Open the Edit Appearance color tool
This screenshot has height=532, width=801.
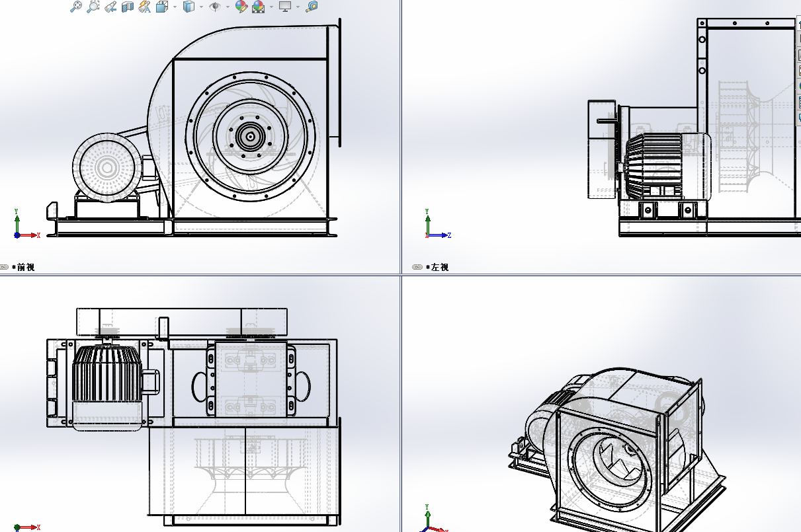(241, 7)
